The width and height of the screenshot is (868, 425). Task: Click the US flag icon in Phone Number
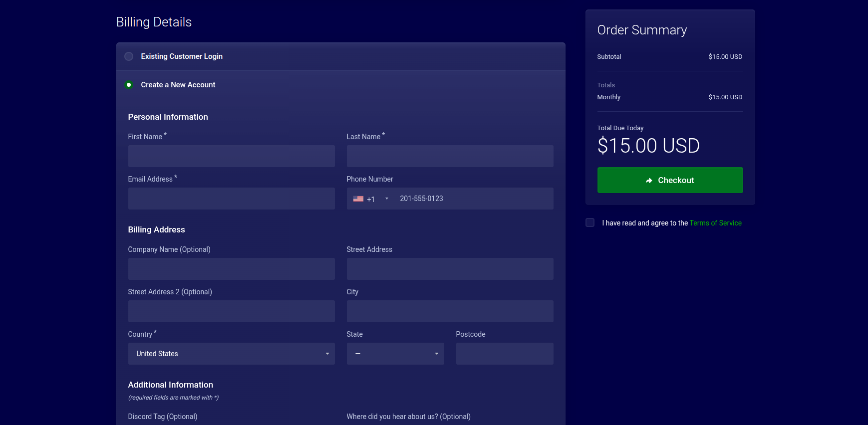[358, 199]
